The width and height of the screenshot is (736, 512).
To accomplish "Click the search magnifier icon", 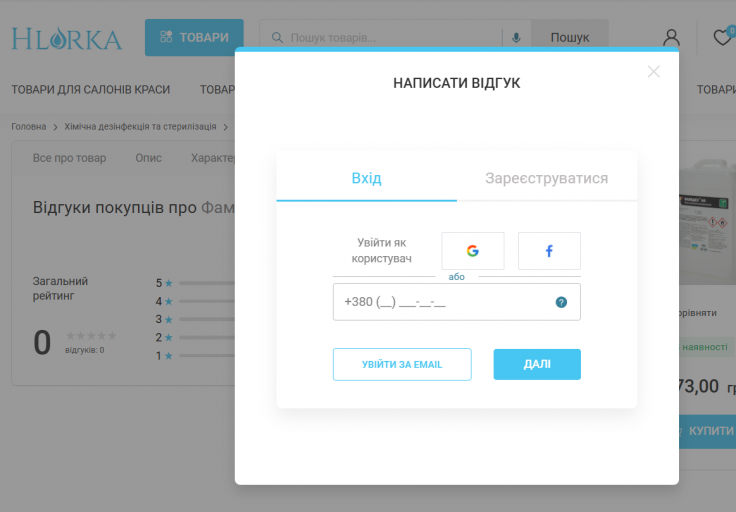I will click(x=277, y=38).
